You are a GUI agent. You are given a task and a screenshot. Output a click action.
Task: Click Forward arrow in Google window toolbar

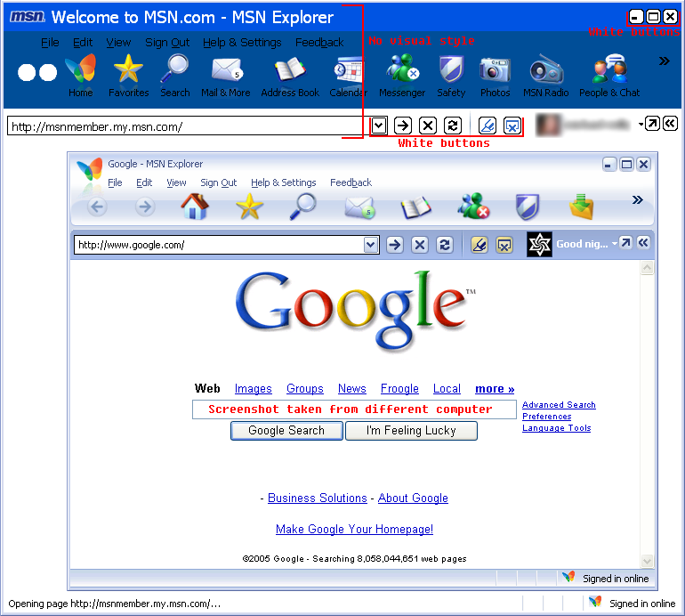click(145, 207)
